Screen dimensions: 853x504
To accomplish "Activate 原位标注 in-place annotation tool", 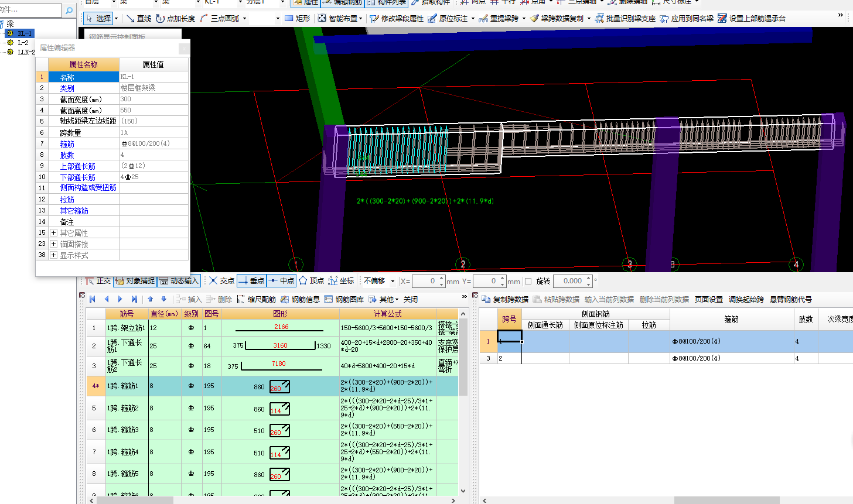I will pos(448,19).
